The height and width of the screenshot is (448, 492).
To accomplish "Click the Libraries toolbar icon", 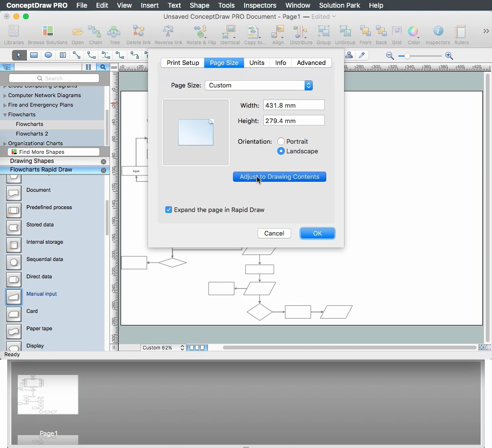I will point(14,32).
